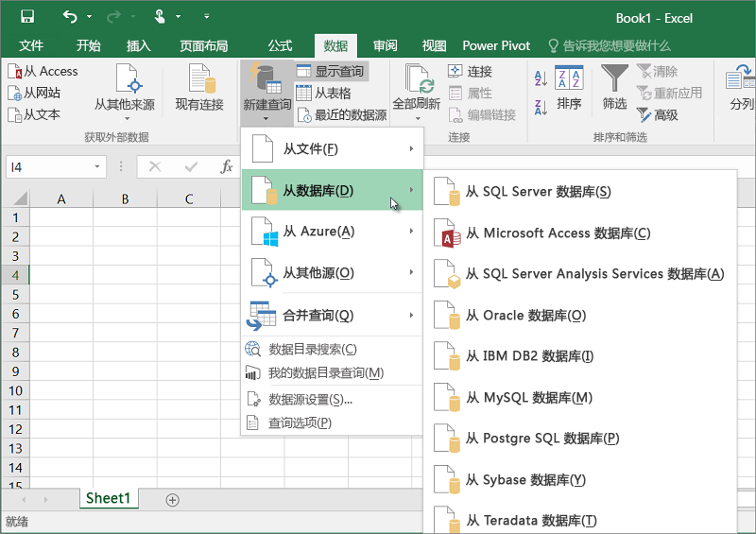The height and width of the screenshot is (534, 756).
Task: Click the add new sheet plus icon
Action: (x=173, y=500)
